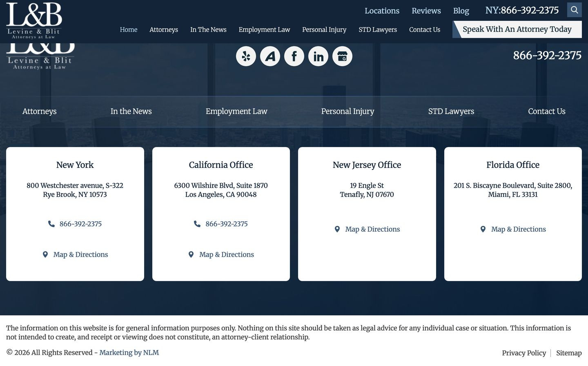Open Attorneys in the footer menu
The image size is (588, 366).
click(x=40, y=111)
